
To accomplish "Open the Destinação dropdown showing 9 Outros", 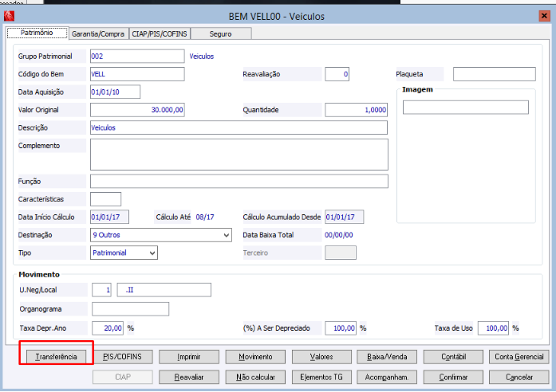I will pos(161,235).
